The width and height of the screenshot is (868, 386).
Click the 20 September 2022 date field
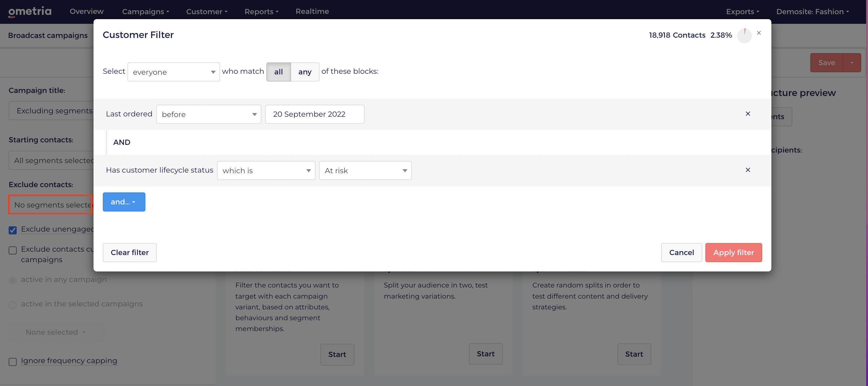314,114
